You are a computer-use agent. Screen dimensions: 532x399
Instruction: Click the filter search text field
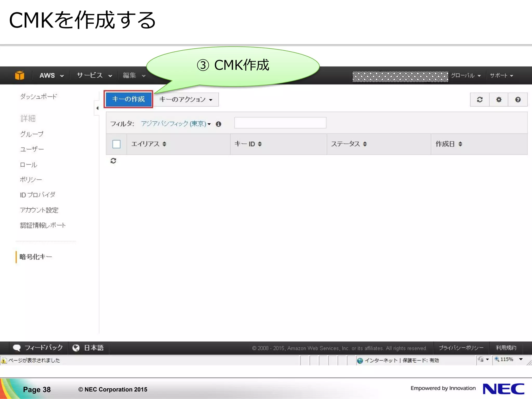(280, 123)
